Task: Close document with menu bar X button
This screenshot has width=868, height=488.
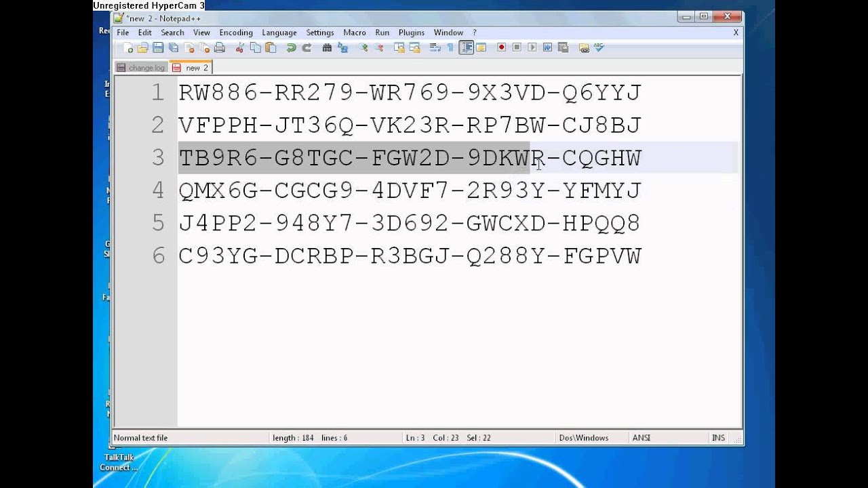Action: tap(736, 33)
